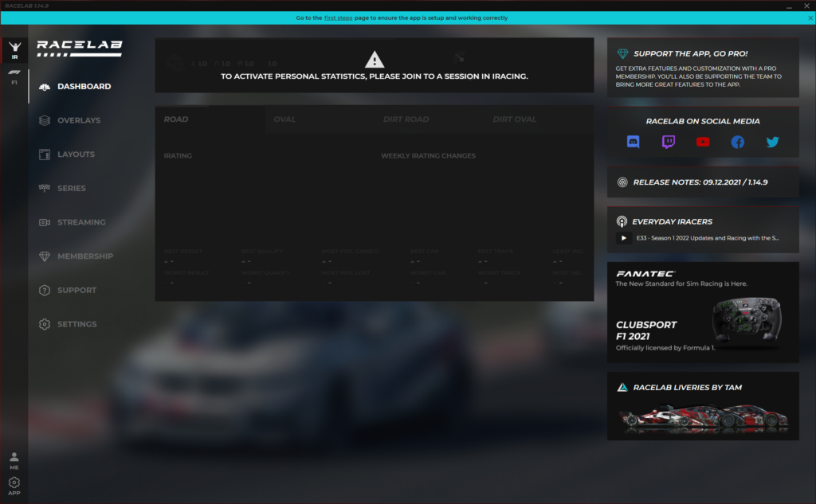The height and width of the screenshot is (504, 816).
Task: Click the Racelab logo
Action: click(80, 49)
